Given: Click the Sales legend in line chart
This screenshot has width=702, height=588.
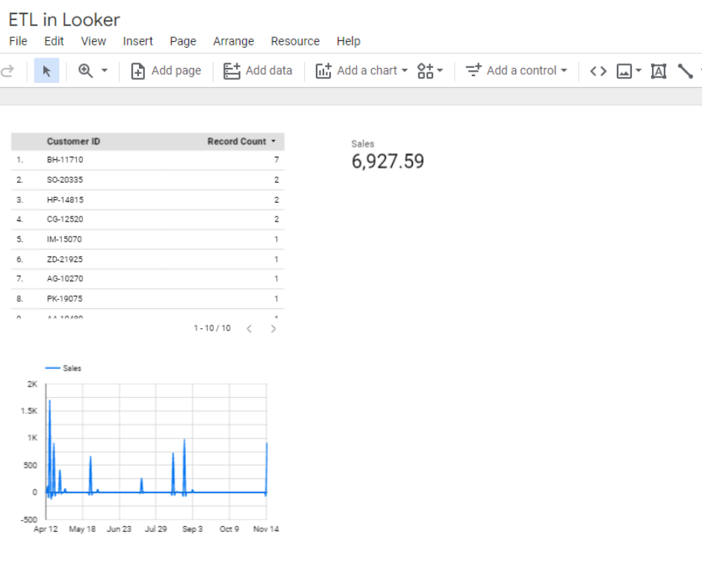Looking at the screenshot, I should point(63,369).
